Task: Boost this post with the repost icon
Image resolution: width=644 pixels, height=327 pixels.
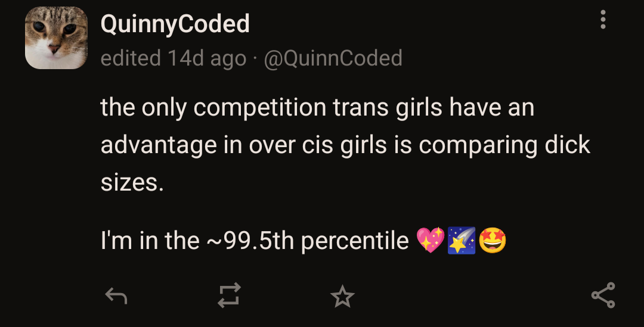Action: click(230, 295)
